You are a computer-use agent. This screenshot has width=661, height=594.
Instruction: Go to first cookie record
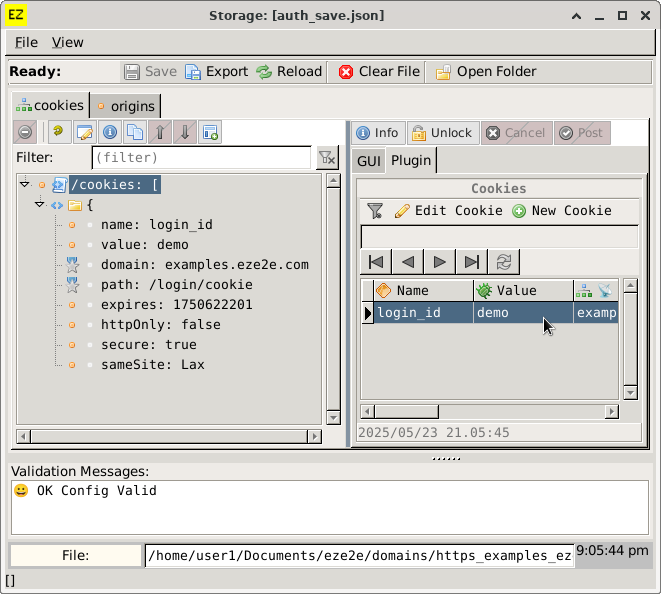pos(376,262)
